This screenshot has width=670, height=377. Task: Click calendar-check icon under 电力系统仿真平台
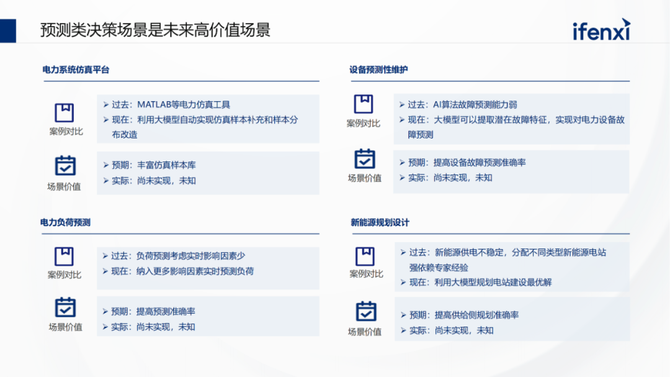click(x=65, y=166)
